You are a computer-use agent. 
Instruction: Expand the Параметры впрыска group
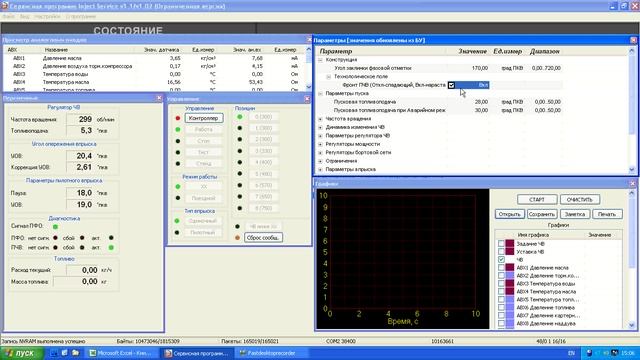pyautogui.click(x=320, y=169)
